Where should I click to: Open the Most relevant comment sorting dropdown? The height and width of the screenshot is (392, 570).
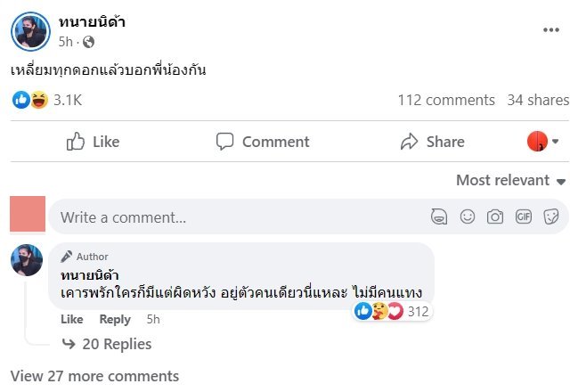click(511, 180)
